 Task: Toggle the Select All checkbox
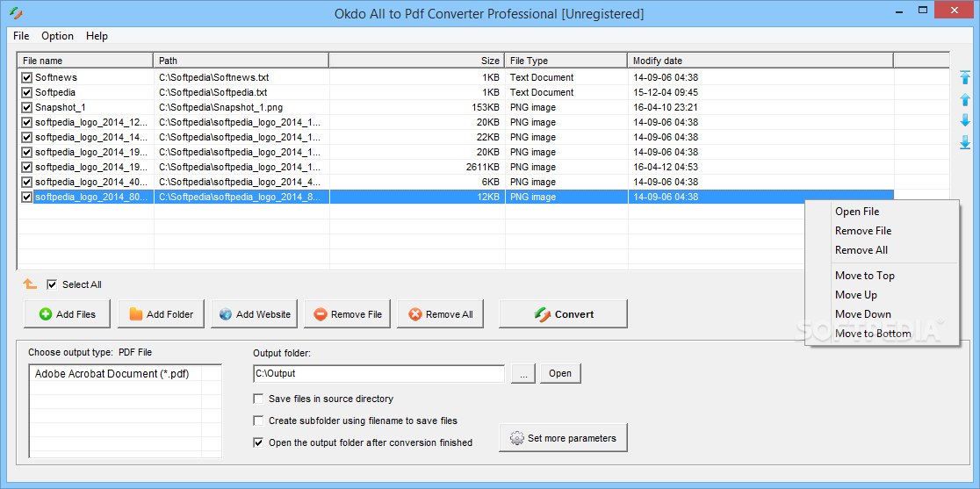(x=52, y=284)
